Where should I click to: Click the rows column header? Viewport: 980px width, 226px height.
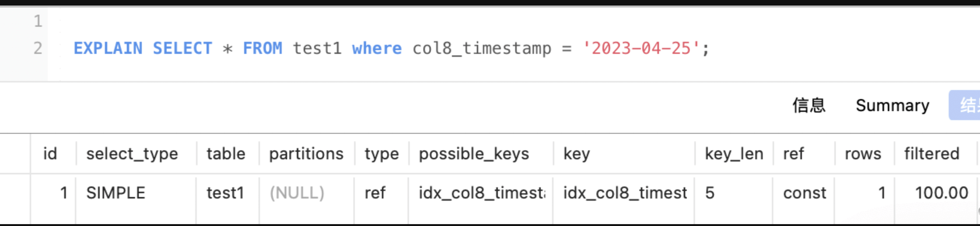point(863,154)
